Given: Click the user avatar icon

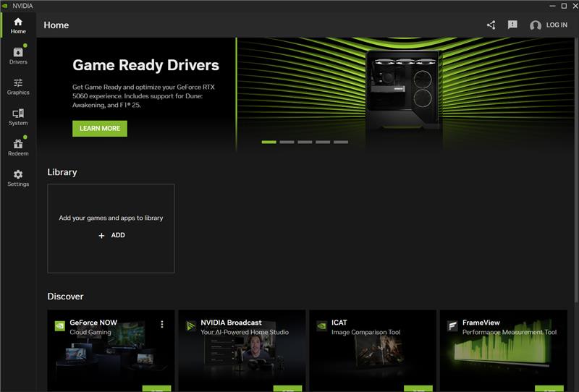Looking at the screenshot, I should point(536,25).
